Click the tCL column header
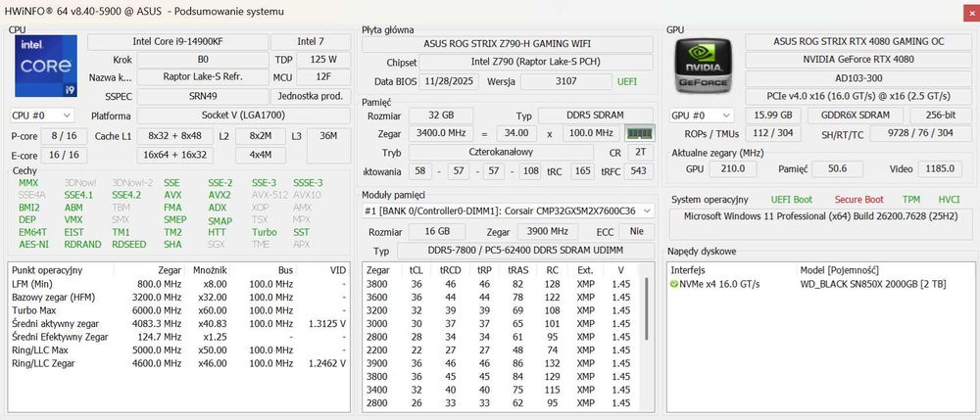This screenshot has width=980, height=420. pos(416,270)
